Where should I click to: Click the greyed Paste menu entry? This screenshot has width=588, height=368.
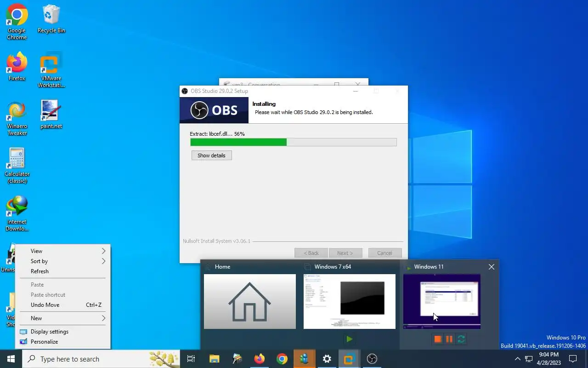click(x=63, y=285)
